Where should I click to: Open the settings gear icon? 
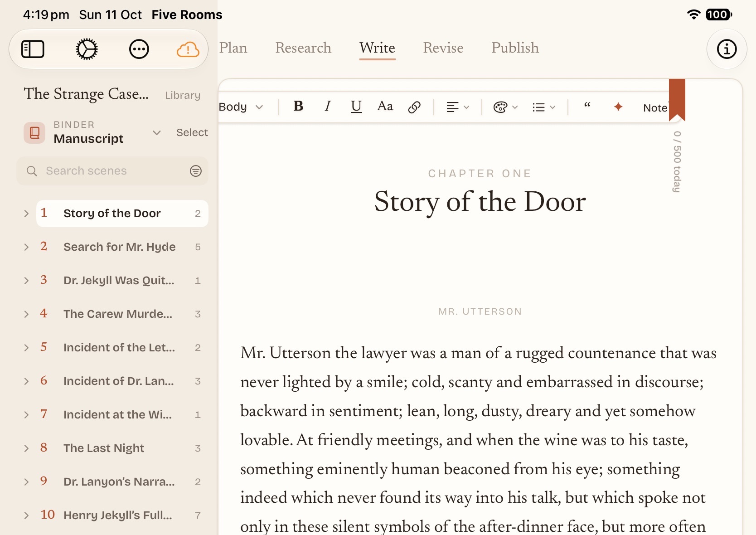tap(87, 49)
